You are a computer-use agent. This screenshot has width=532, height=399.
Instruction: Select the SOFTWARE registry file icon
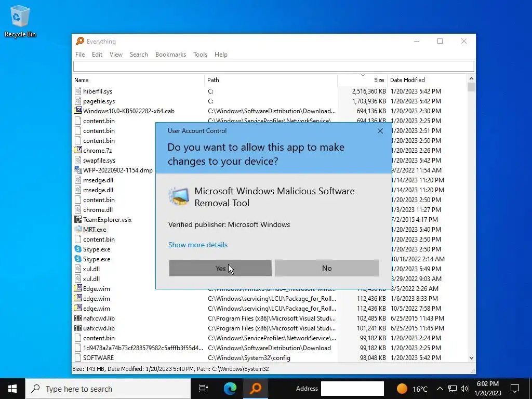coord(78,357)
